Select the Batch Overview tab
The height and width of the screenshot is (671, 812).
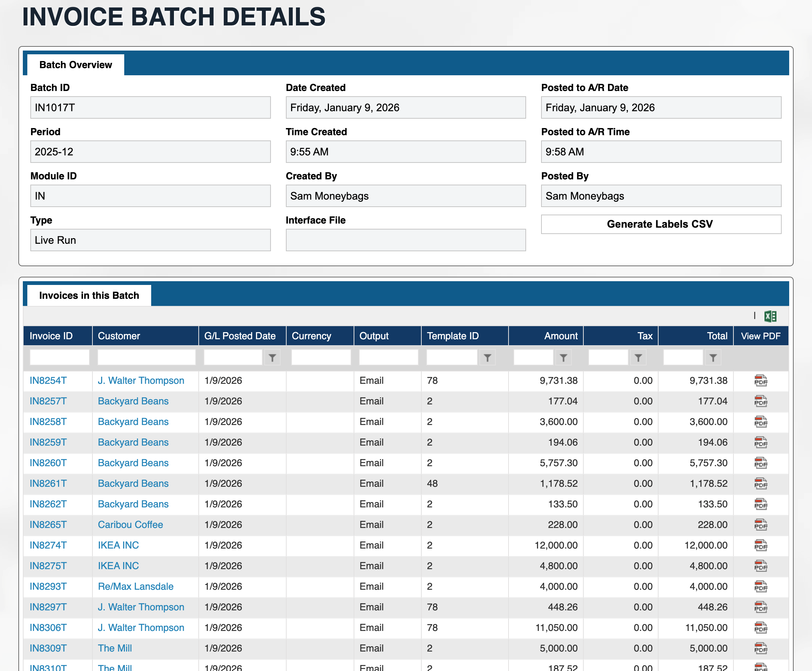(76, 64)
